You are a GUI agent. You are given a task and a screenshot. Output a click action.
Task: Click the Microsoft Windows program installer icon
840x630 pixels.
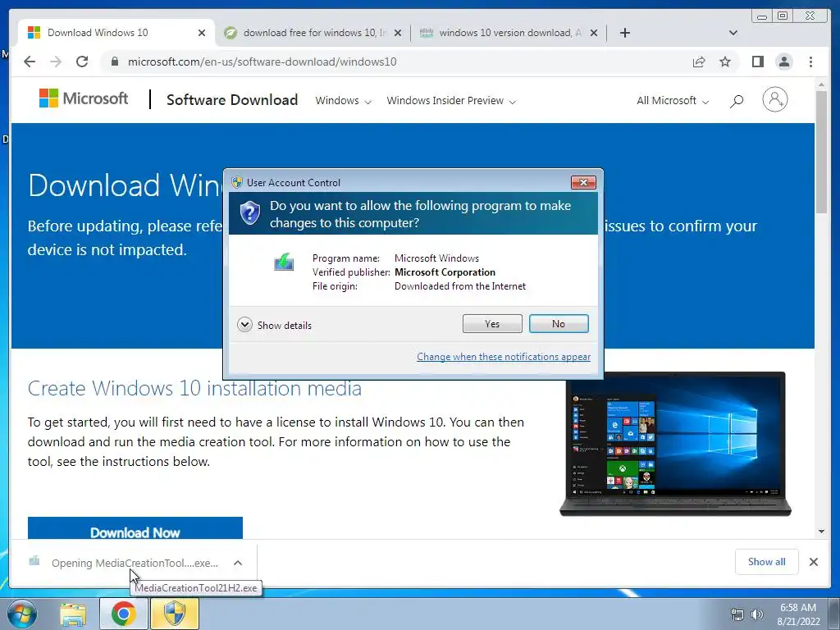coord(284,262)
